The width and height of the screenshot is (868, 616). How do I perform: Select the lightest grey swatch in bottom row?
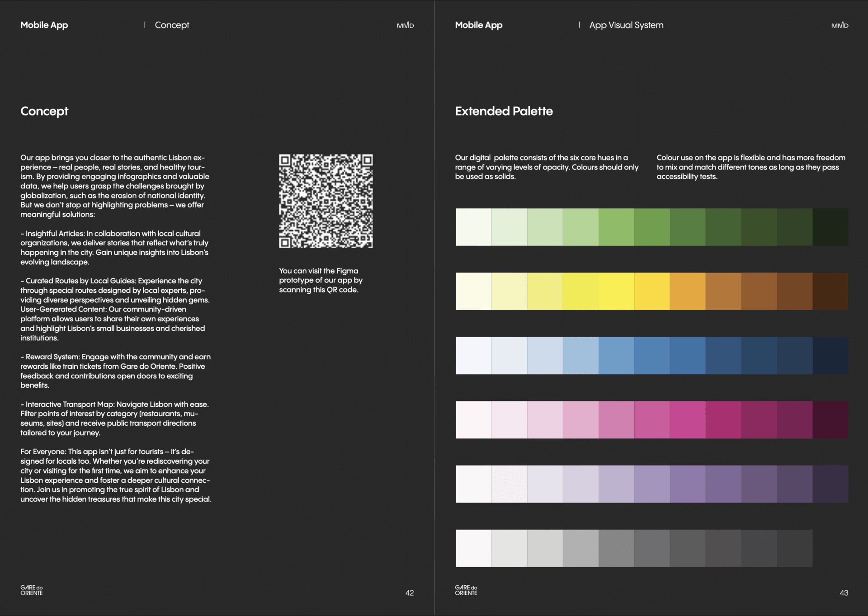tap(473, 548)
